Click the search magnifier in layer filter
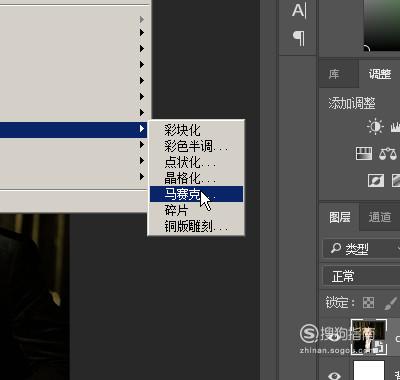Viewport: 400px width, 380px height. (x=335, y=248)
